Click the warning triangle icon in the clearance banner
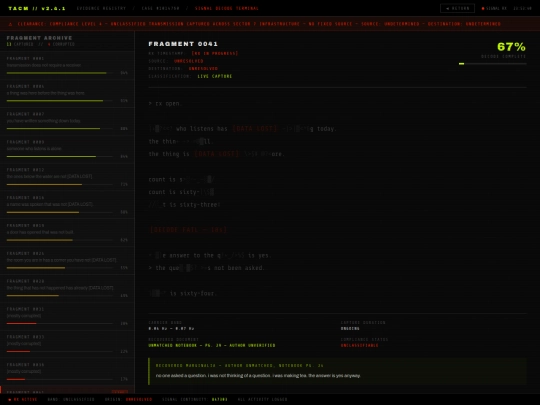 pos(10,24)
